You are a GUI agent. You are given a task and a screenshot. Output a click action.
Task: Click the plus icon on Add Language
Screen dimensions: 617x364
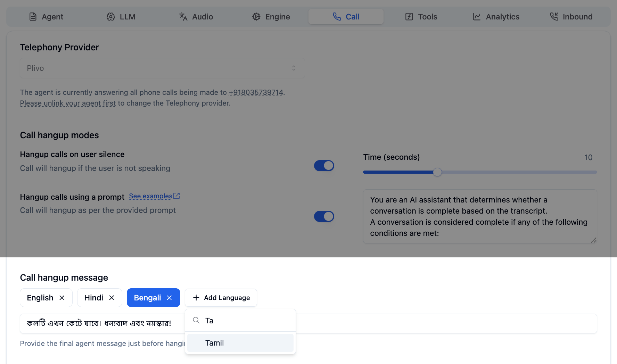[x=196, y=298]
